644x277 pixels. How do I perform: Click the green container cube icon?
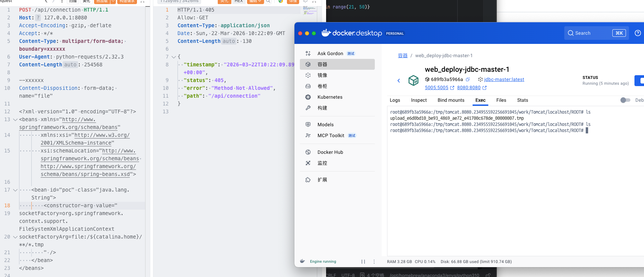coord(413,80)
